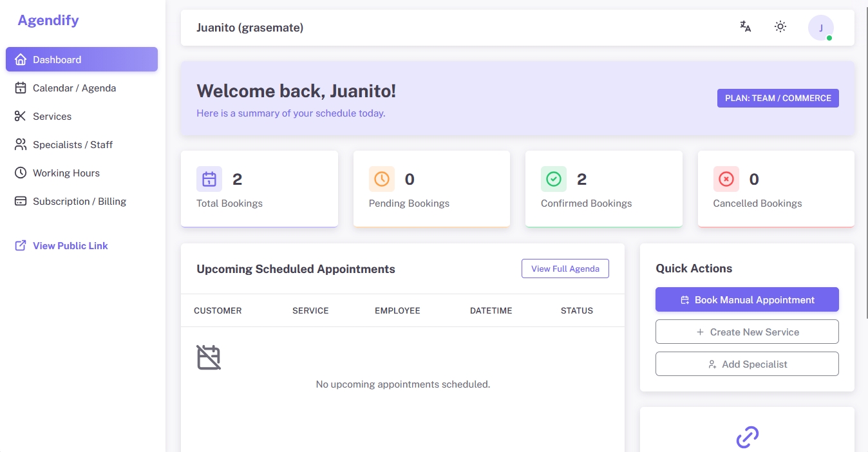Click the purple chain link icon
This screenshot has height=452, width=868.
point(747,437)
